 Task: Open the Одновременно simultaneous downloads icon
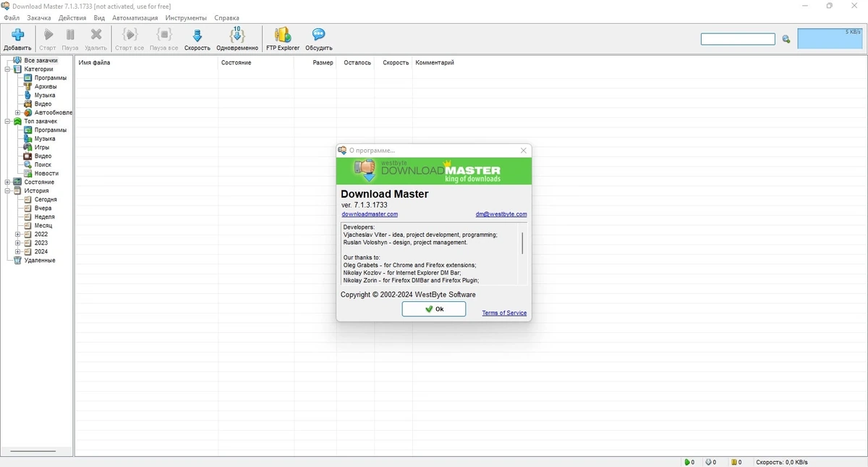coord(237,35)
